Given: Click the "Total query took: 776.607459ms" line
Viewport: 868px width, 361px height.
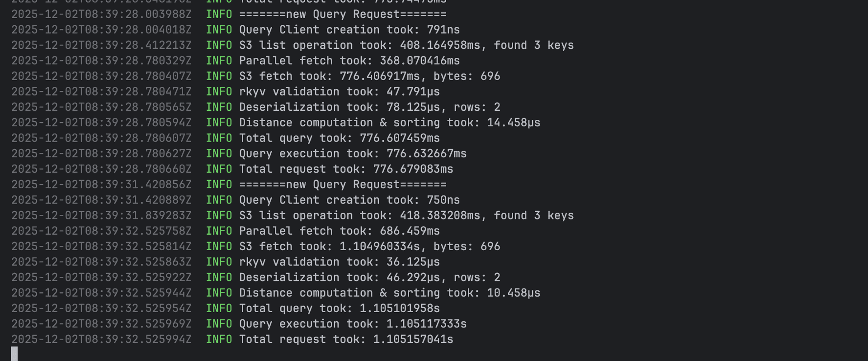Looking at the screenshot, I should pos(339,138).
